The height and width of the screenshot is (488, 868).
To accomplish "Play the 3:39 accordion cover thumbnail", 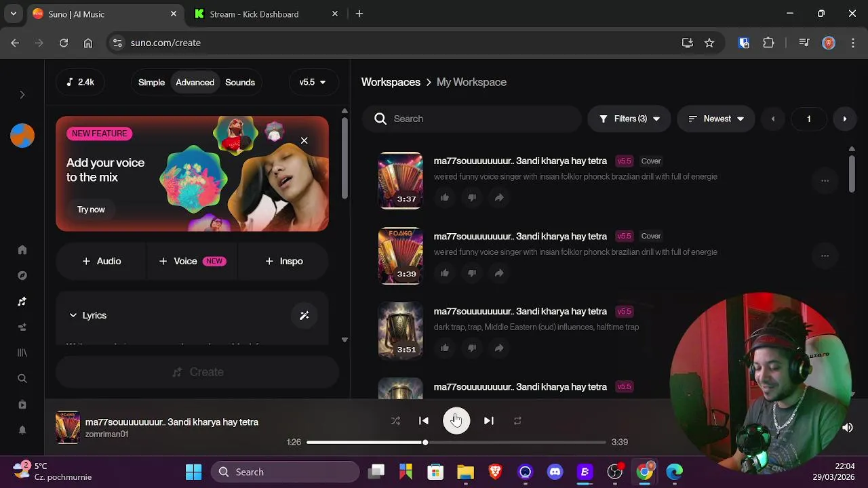I will point(400,256).
